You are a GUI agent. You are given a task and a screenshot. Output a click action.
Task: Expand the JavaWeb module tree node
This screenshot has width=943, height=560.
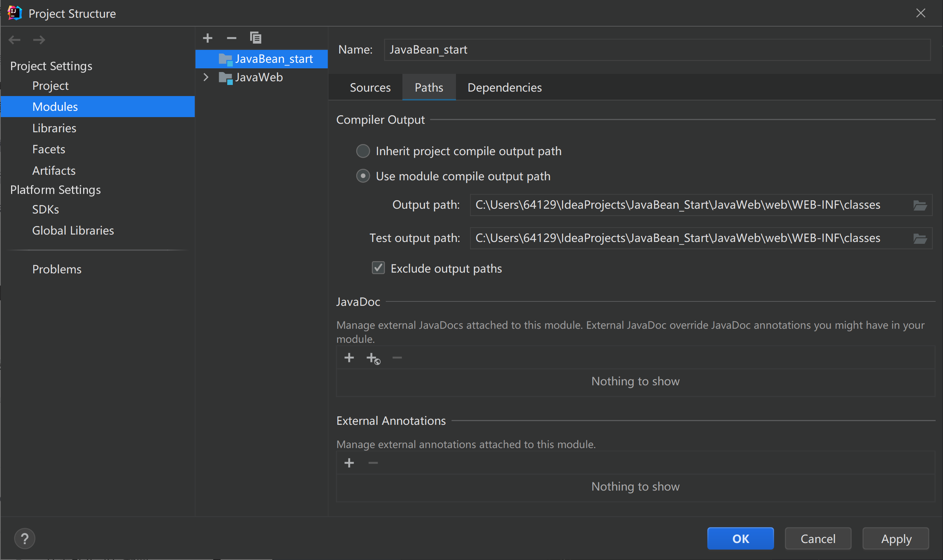point(206,77)
